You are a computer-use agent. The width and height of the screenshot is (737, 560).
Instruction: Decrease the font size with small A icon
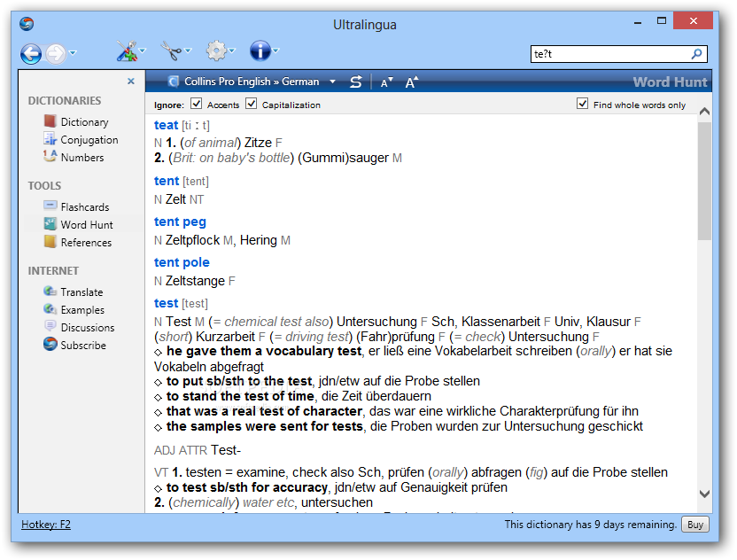pos(386,82)
